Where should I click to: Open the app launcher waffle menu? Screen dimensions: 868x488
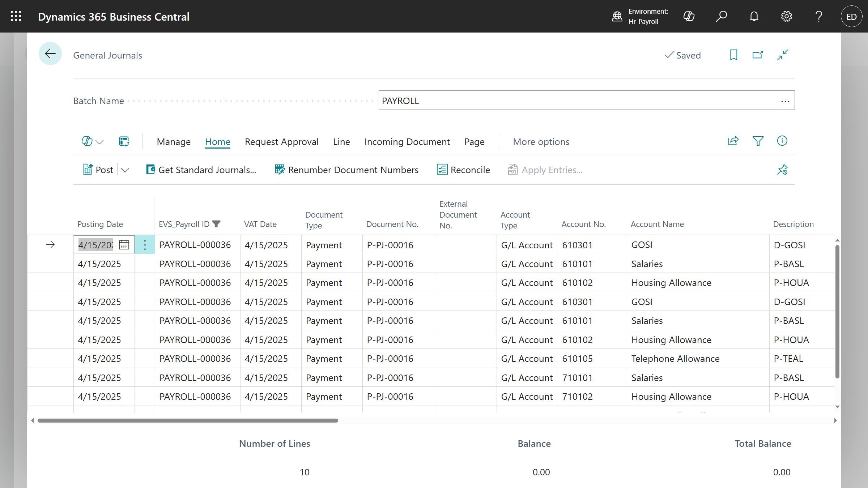tap(16, 16)
